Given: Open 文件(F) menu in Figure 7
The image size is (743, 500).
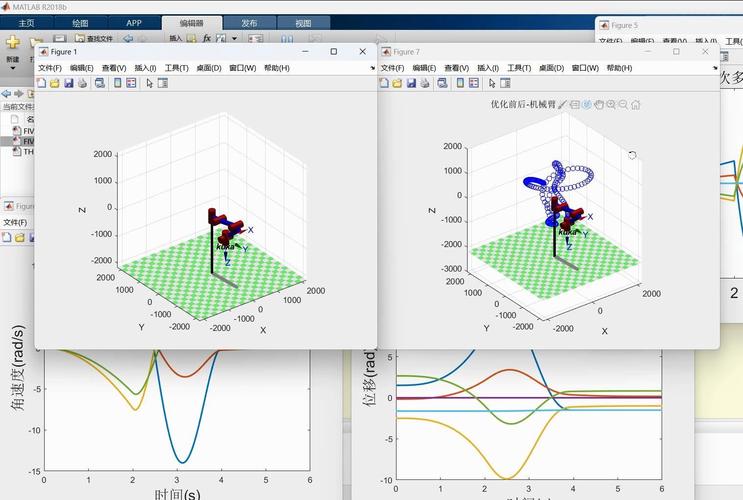Looking at the screenshot, I should [393, 68].
